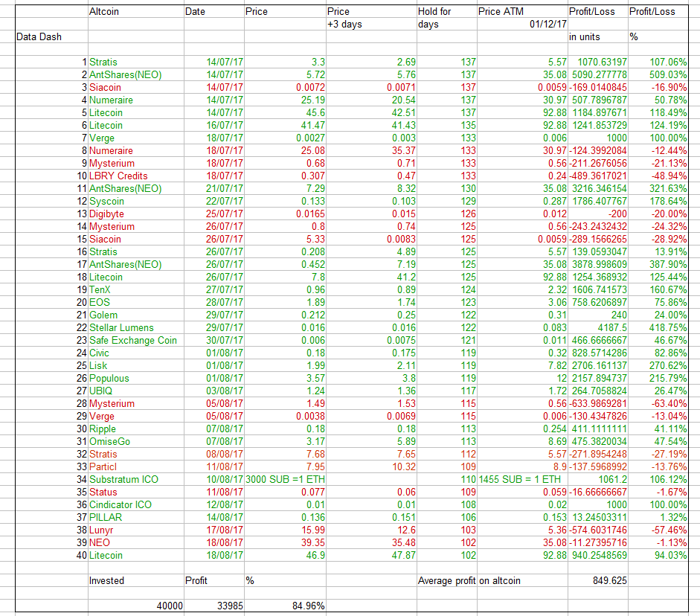Viewport: 700px width, 616px height.
Task: Select the 'Substratum ICO' cell
Action: (136, 479)
